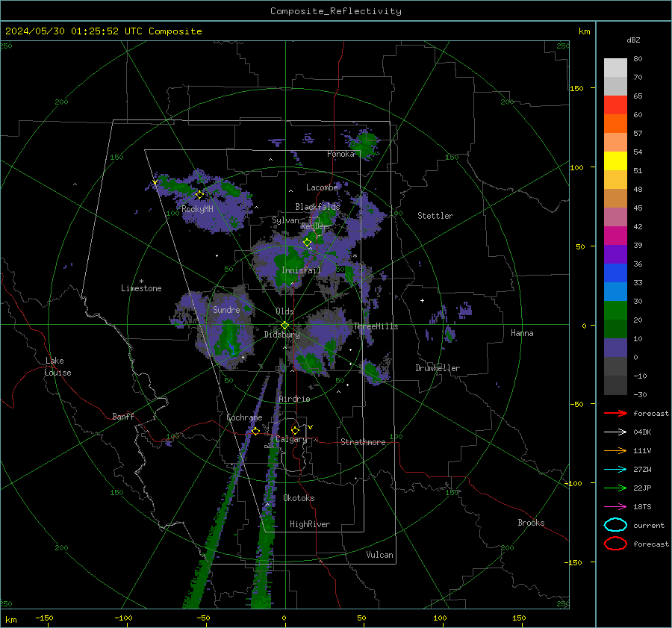Click the red forecast ellipse icon
The image size is (672, 628).
pos(615,544)
